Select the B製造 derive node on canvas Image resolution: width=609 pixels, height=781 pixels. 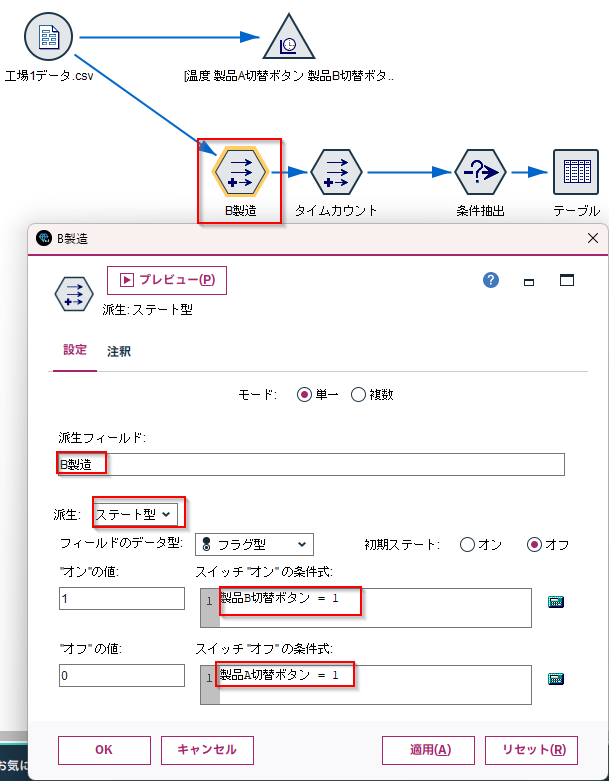click(x=241, y=172)
